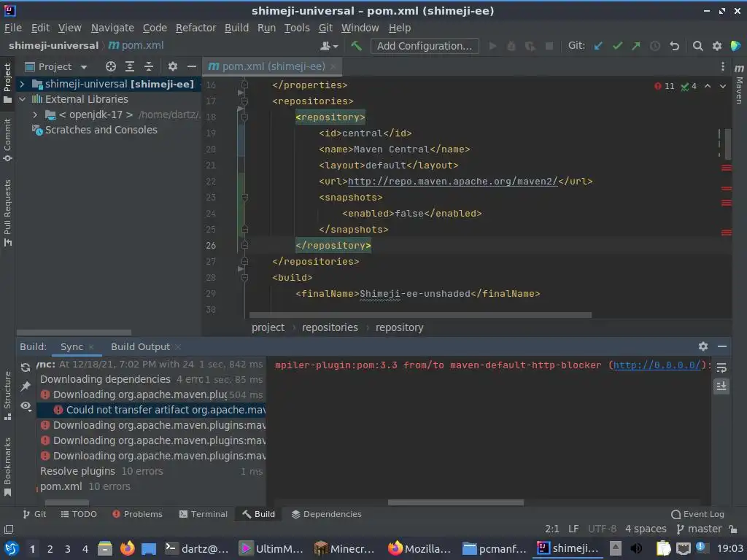Click the 11 errors inspection indicator
This screenshot has height=560, width=747.
(x=665, y=86)
